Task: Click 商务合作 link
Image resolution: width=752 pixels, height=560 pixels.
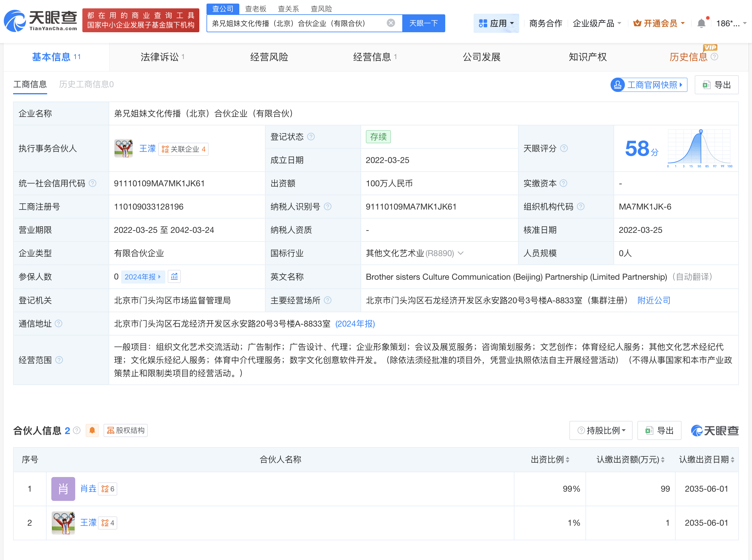Action: coord(545,23)
